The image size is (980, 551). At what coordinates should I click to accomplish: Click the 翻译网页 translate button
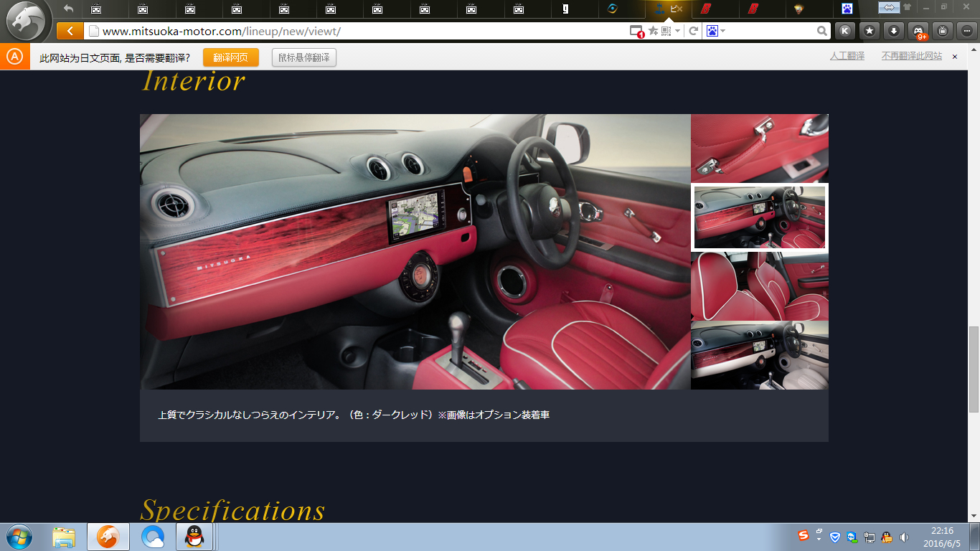coord(230,57)
